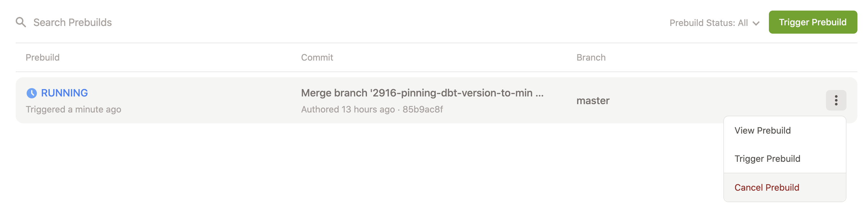868x215 pixels.
Task: Select the RUNNING status label
Action: click(x=64, y=93)
